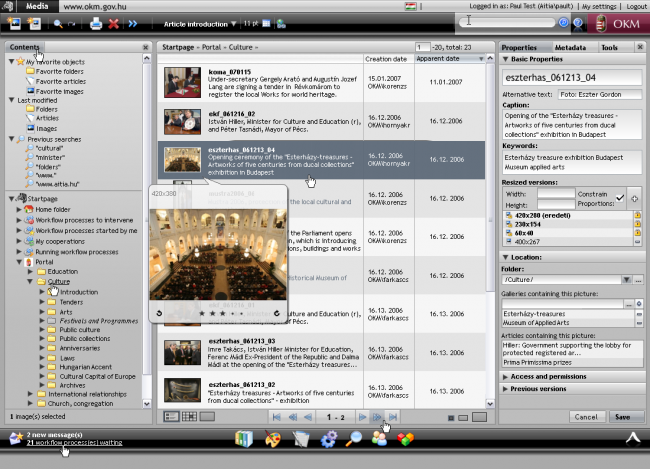650x469 pixels.
Task: Select the Properties tab
Action: 519,48
